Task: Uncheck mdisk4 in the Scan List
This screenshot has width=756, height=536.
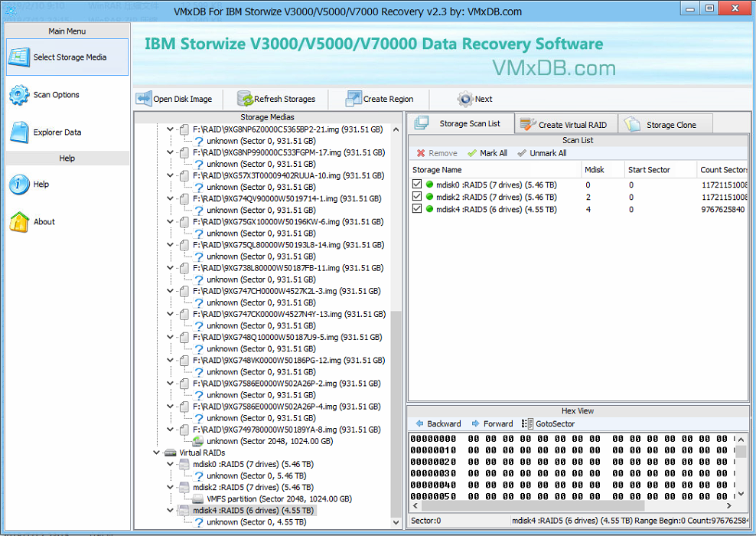Action: pyautogui.click(x=417, y=209)
